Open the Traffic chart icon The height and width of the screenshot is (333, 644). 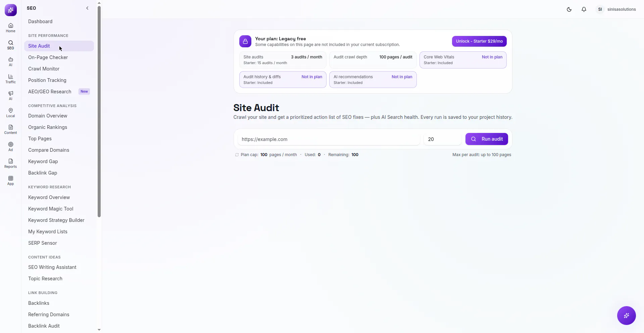(x=10, y=79)
